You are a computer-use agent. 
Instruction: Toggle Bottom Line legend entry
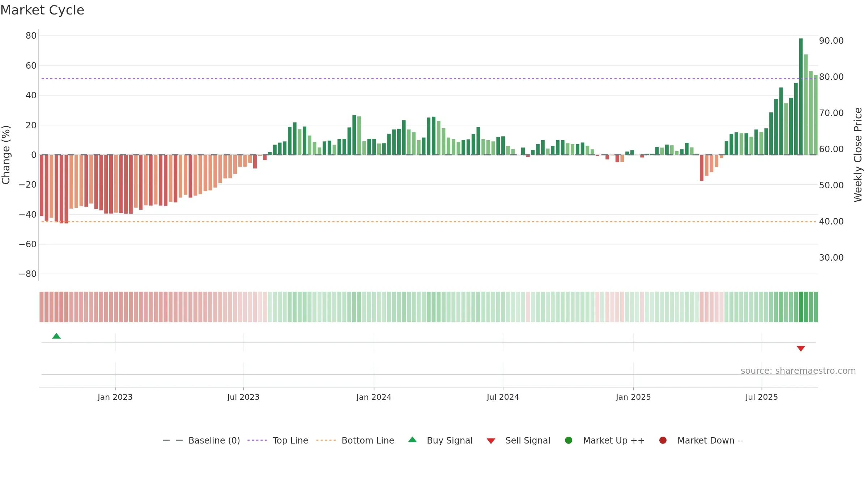tap(355, 441)
